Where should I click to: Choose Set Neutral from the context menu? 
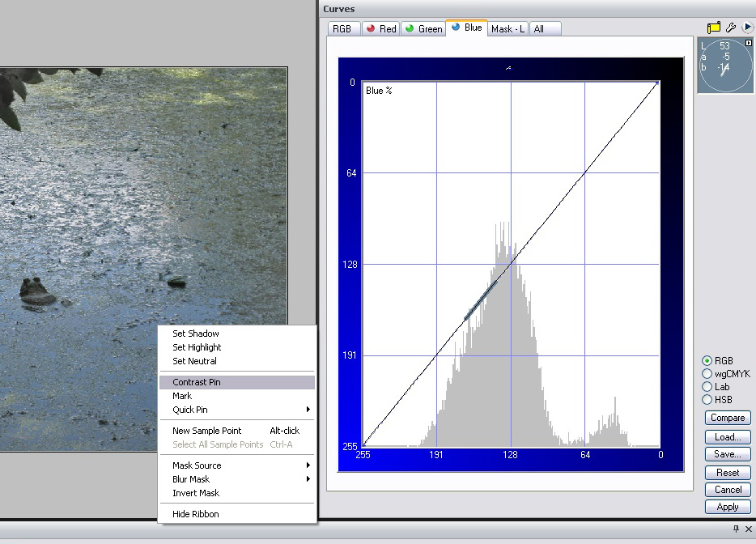(x=236, y=361)
